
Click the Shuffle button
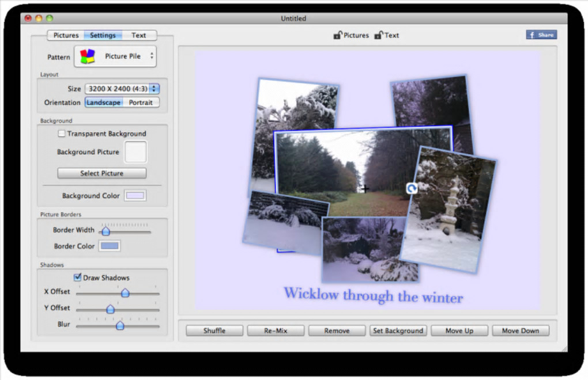(214, 330)
